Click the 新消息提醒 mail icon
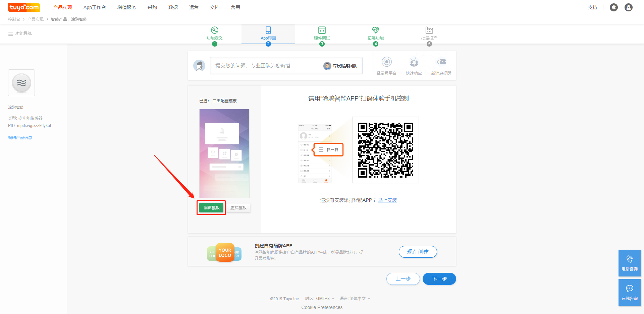 pos(441,62)
